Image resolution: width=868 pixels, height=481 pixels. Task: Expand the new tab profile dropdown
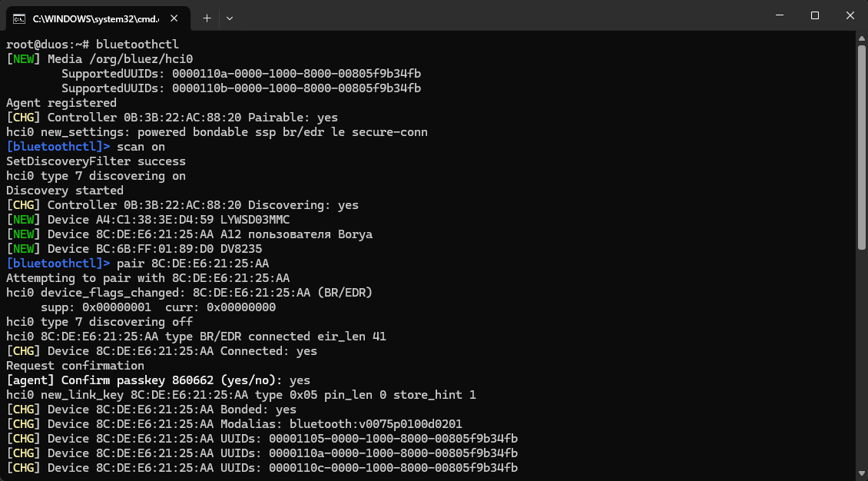coord(230,17)
